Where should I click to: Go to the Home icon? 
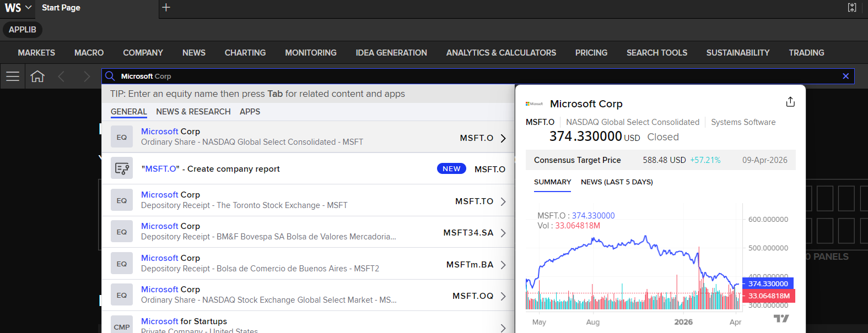37,77
